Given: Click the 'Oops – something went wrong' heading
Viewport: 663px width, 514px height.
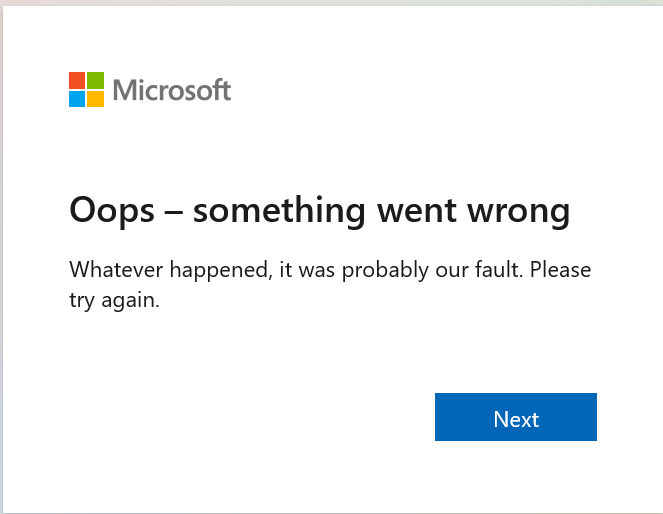Looking at the screenshot, I should pyautogui.click(x=319, y=211).
